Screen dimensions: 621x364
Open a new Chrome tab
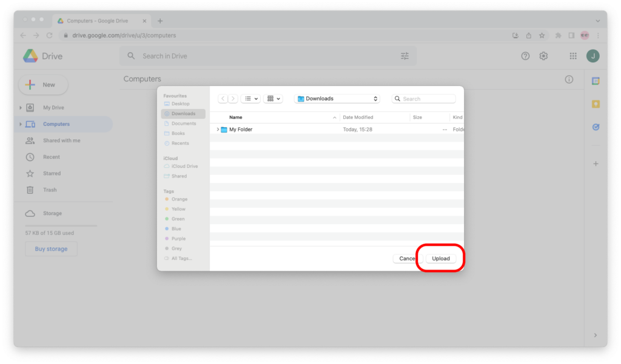click(x=160, y=21)
